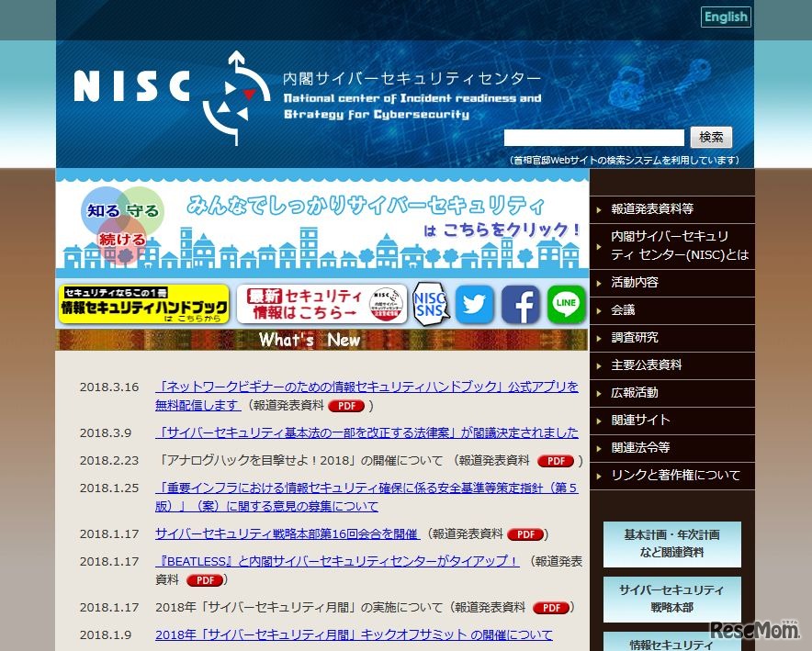Click the みんなでしっかりサイバーセキュリティ banner
812x651 pixels.
[321, 223]
